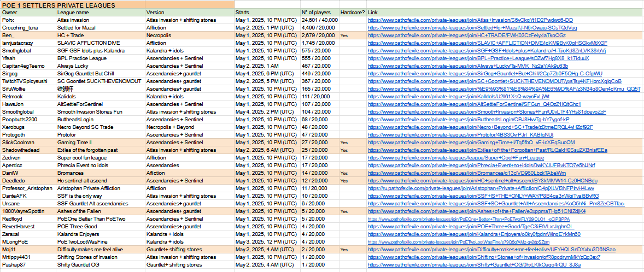
Task: Select owner cell Pohx
Action: [28, 20]
